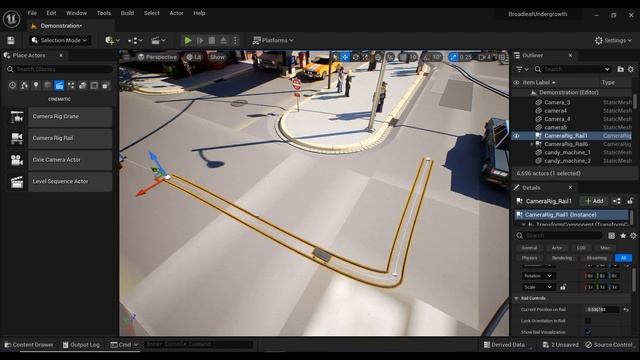Click the Advance Frame button
Viewport: 640px width, 360px height.
coord(200,40)
